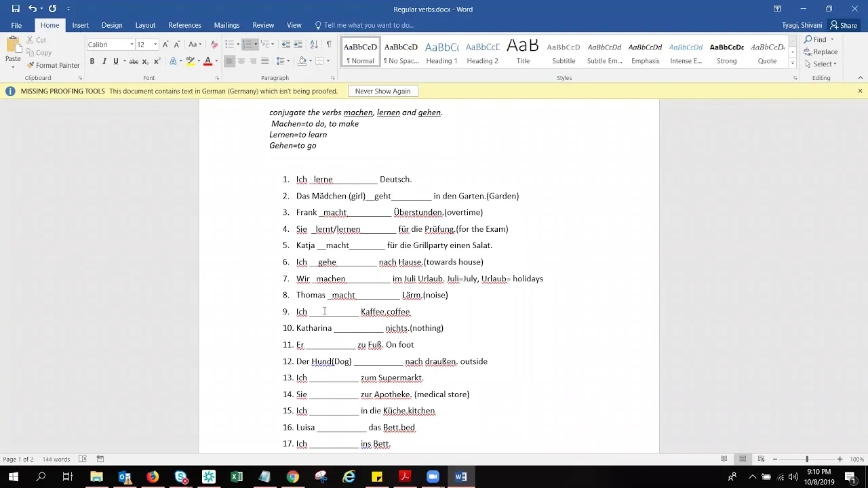Open the File tab
Image resolution: width=868 pixels, height=488 pixels.
point(16,25)
